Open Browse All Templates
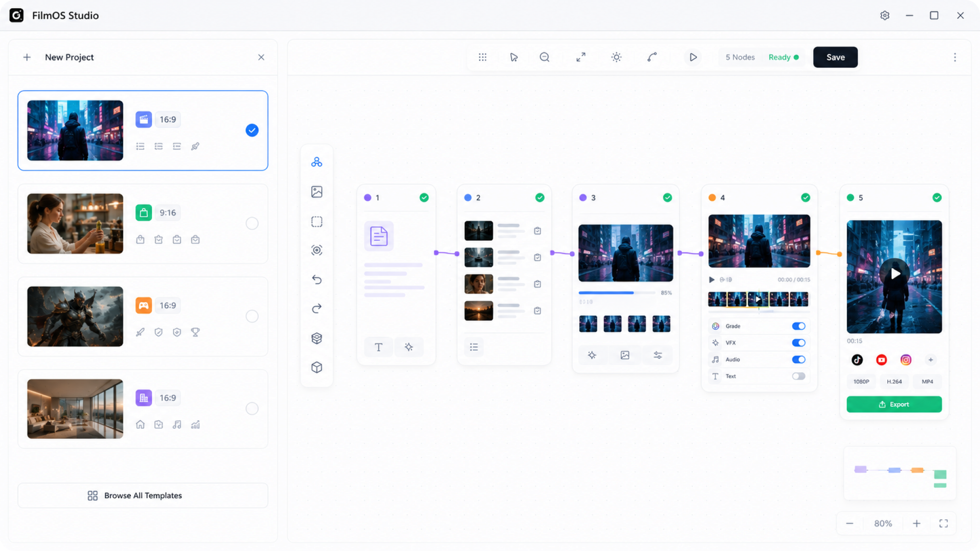 tap(143, 495)
